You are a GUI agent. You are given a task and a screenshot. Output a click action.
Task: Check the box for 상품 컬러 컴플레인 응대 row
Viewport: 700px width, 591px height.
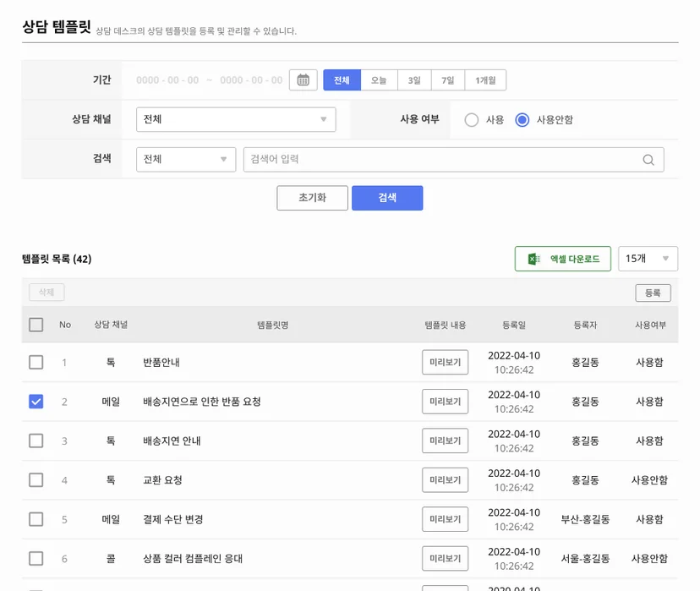point(36,558)
